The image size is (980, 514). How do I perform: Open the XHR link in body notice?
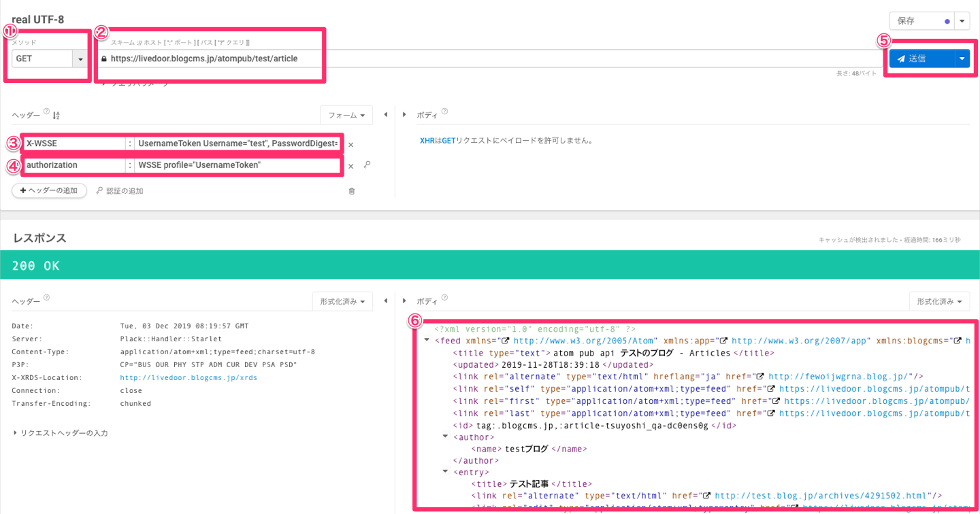[427, 141]
